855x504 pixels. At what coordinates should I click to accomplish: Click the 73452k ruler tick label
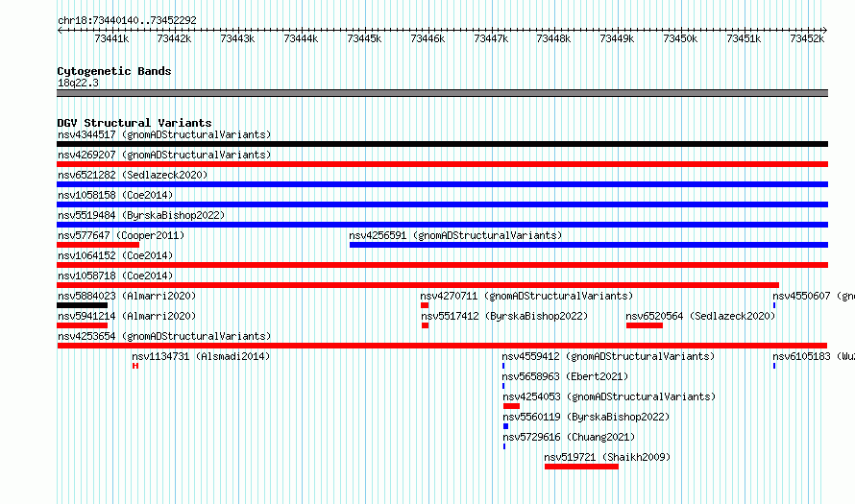(x=807, y=38)
